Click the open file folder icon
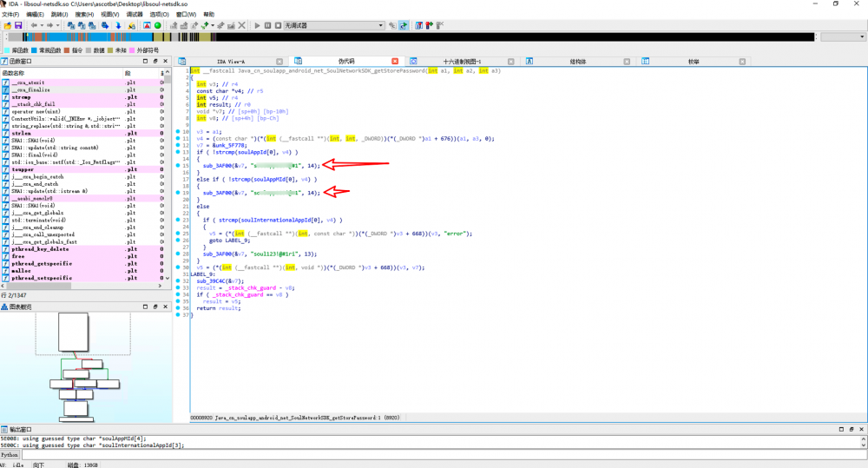The image size is (868, 468). (7, 25)
